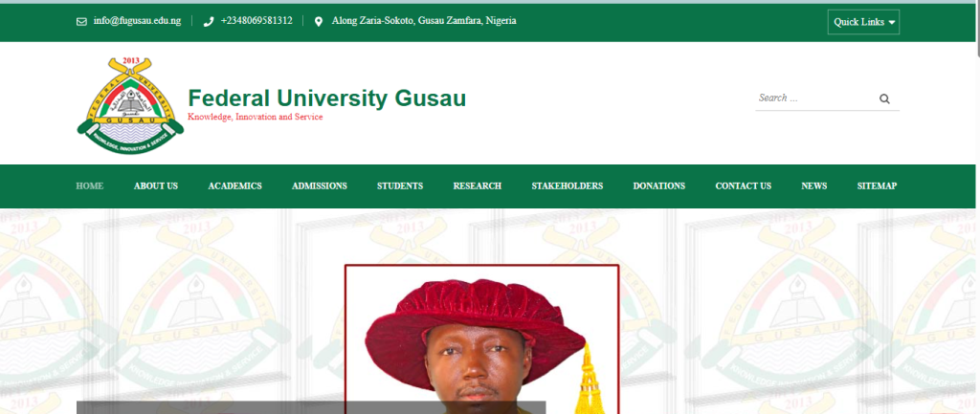Image resolution: width=980 pixels, height=414 pixels.
Task: Open the Stakeholders menu
Action: click(568, 186)
